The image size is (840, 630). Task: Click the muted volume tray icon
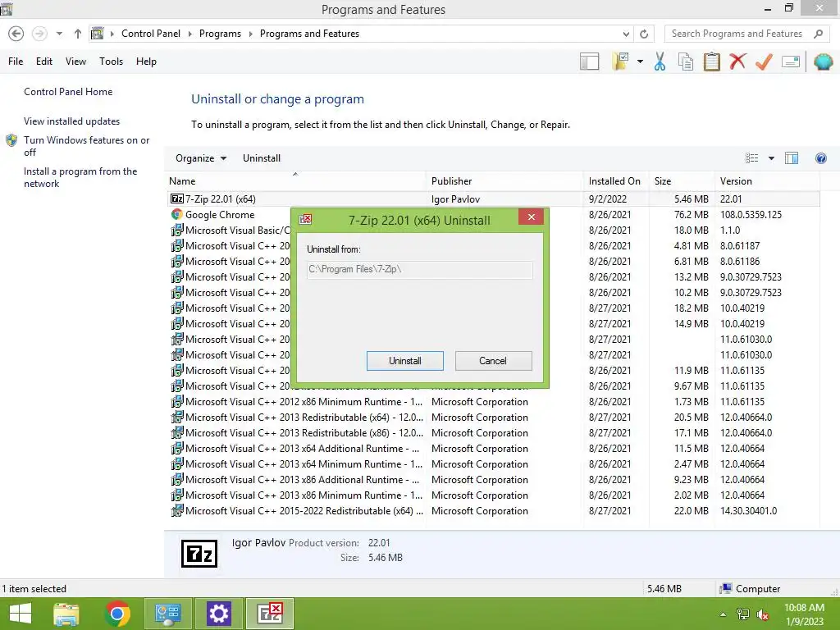pos(763,614)
